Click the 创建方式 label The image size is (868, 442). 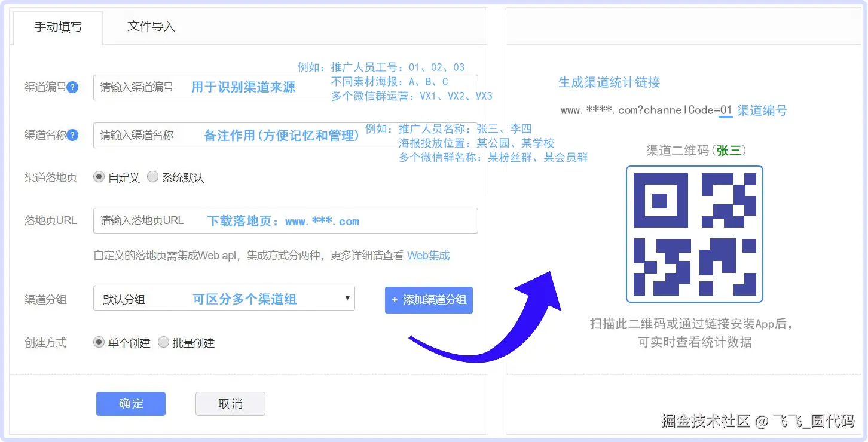pos(45,343)
